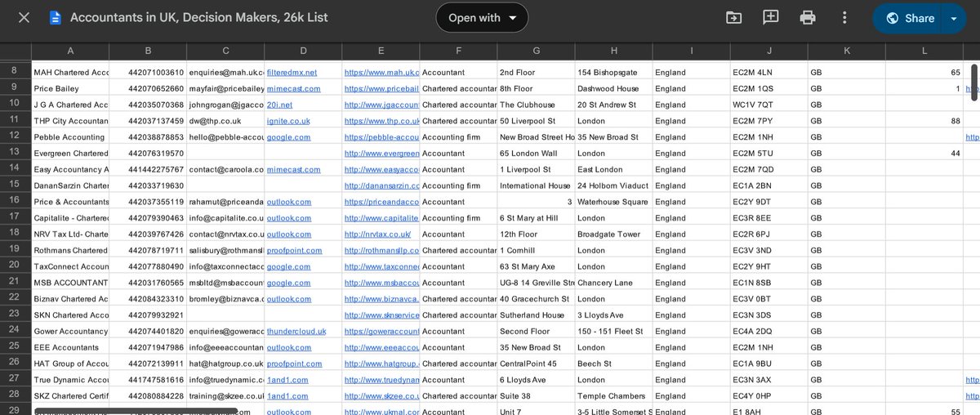
Task: Click the cell 'Broadgate Tower'
Action: [x=613, y=234]
